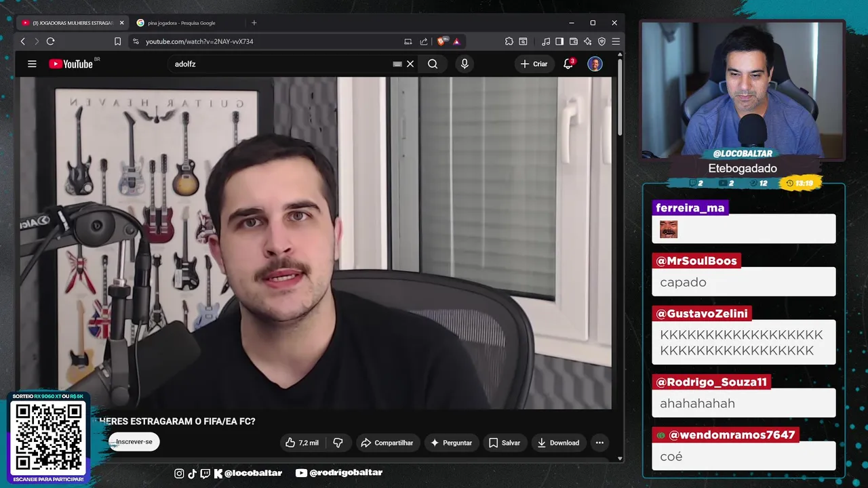This screenshot has height=488, width=868.
Task: Click the Criar button
Action: pyautogui.click(x=534, y=64)
